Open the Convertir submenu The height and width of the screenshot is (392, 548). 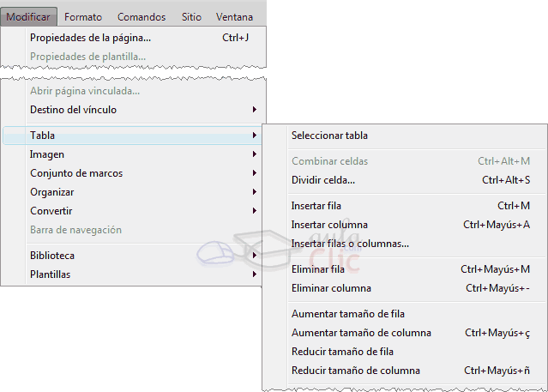click(x=51, y=211)
